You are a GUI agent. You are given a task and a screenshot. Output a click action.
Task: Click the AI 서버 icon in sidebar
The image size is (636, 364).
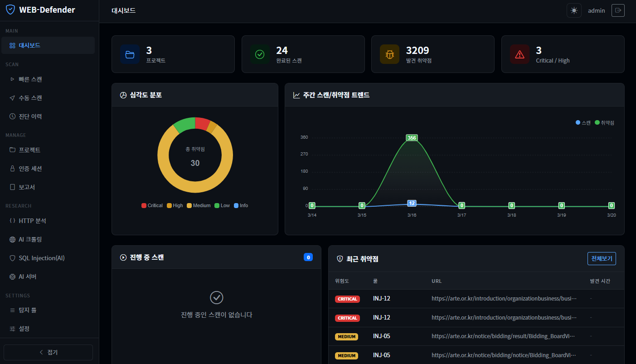coord(13,277)
